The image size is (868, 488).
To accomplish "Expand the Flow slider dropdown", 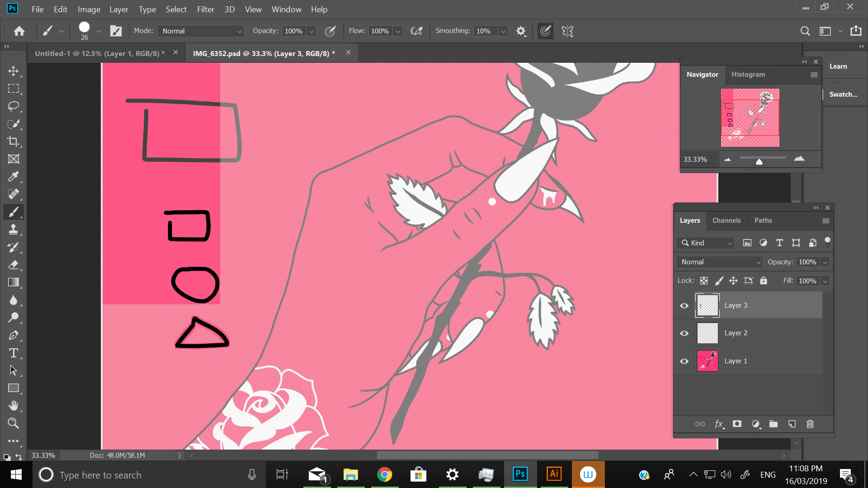I will click(398, 31).
